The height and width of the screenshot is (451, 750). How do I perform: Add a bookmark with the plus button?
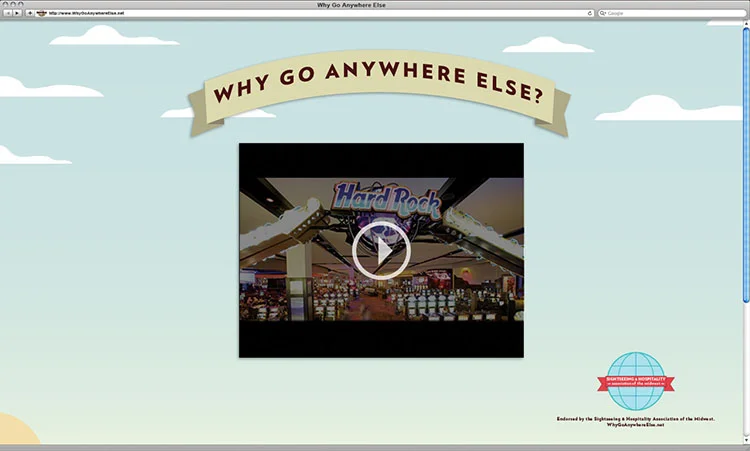30,13
